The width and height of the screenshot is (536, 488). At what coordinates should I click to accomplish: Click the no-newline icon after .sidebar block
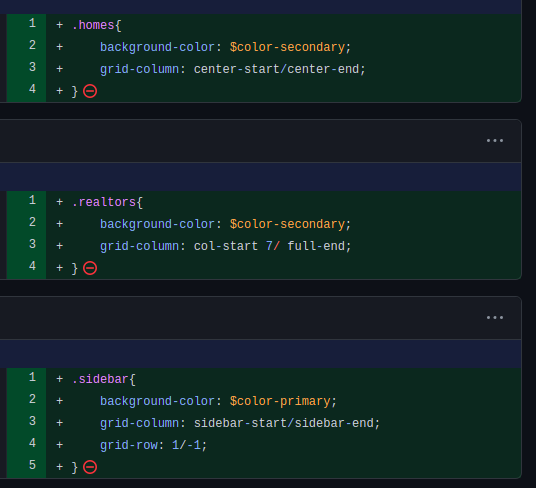click(90, 467)
